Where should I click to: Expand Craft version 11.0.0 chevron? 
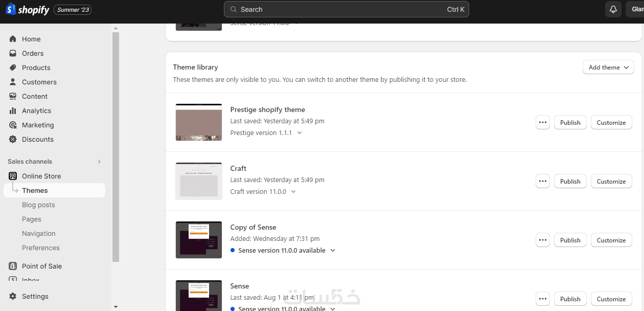coord(293,191)
